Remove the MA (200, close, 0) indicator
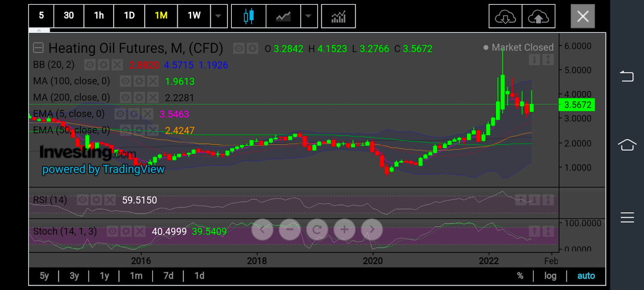 click(x=153, y=98)
